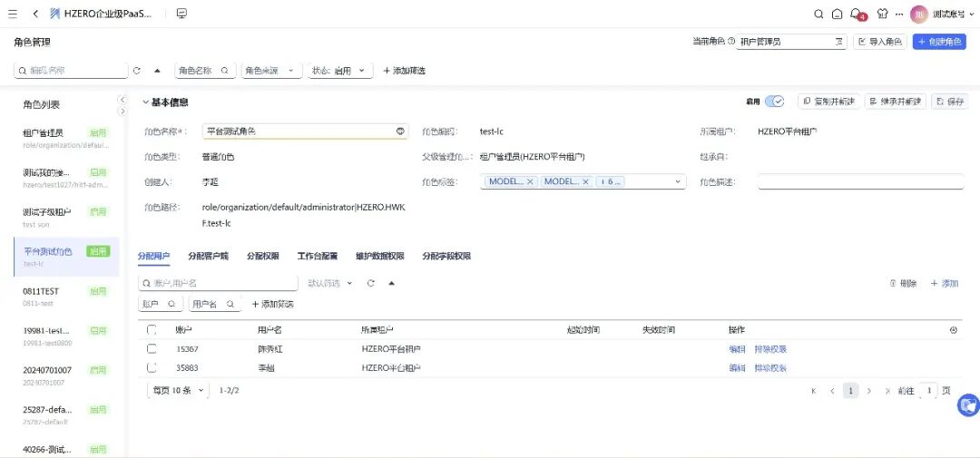980x458 pixels.
Task: Open the theme shirt icon
Action: 882,14
